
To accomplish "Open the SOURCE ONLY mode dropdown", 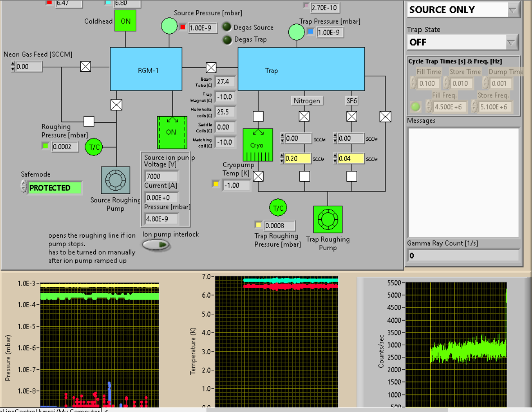I will pos(513,10).
